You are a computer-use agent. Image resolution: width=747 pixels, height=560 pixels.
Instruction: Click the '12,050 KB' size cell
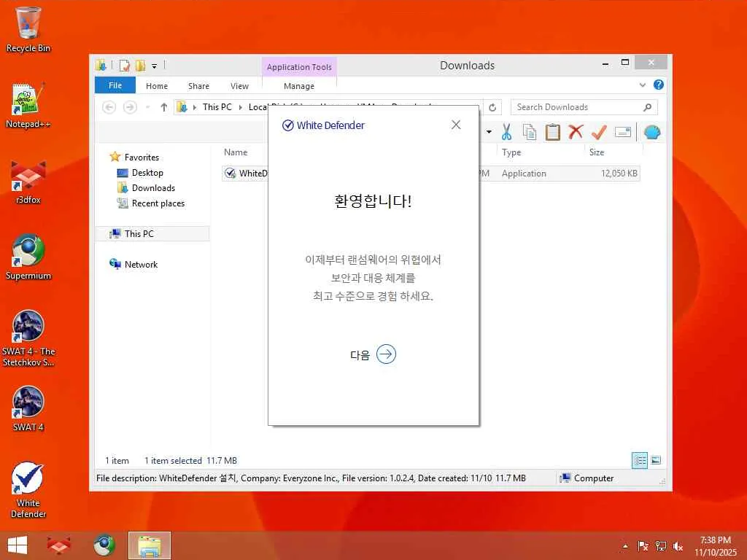coord(619,174)
